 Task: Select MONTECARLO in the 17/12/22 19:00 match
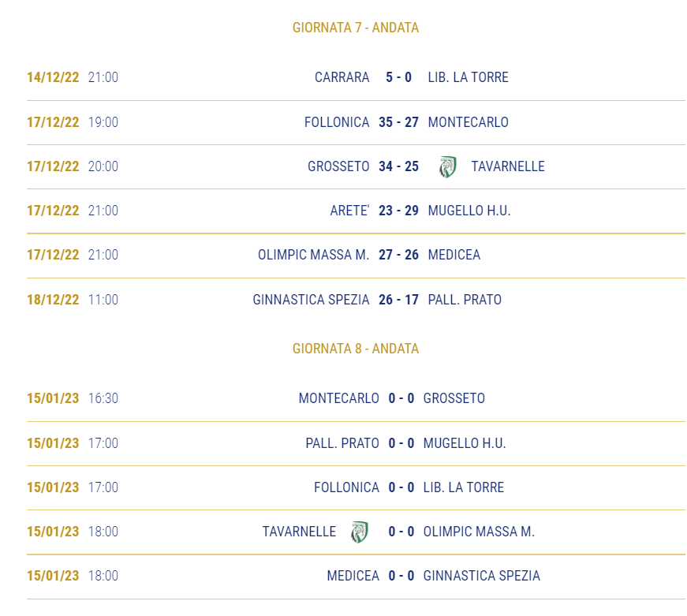pos(468,122)
